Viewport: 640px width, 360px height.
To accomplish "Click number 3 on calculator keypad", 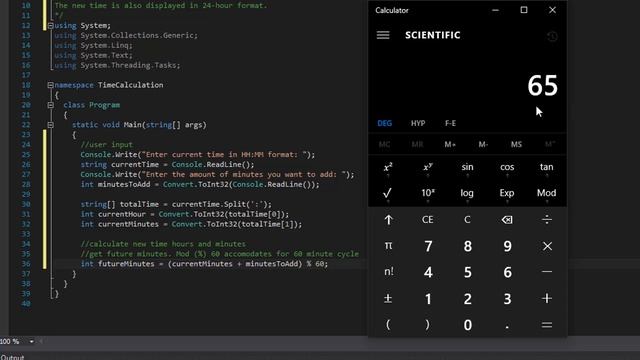I will (507, 299).
